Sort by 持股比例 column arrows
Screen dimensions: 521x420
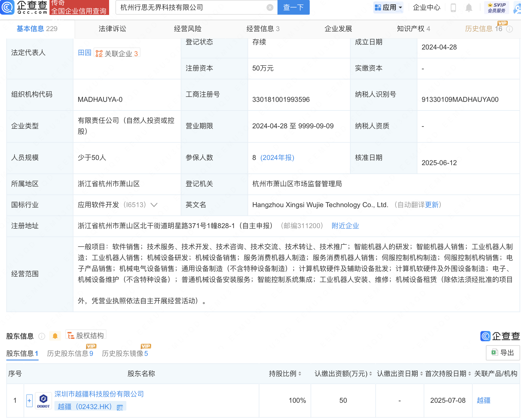300,374
